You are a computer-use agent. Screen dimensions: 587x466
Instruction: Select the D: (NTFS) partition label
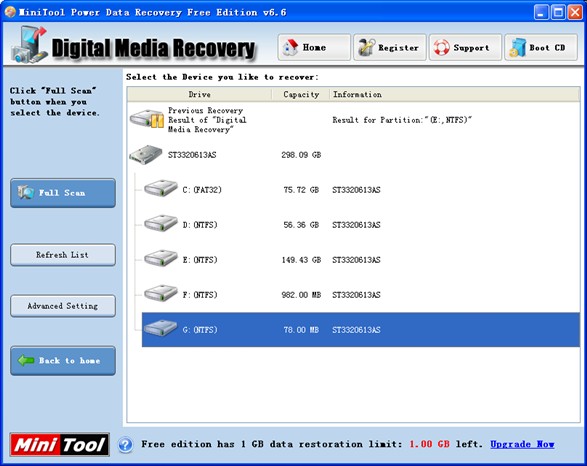point(200,225)
